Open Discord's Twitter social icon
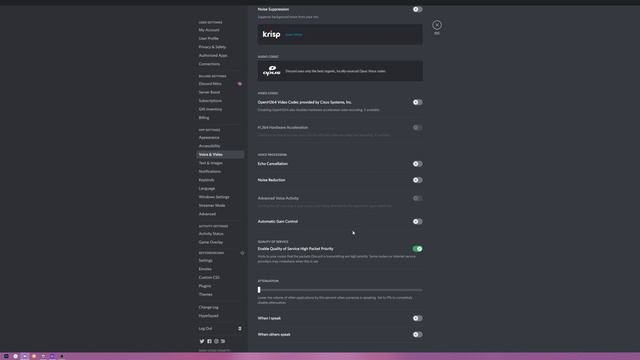This screenshot has height=360, width=640. click(x=202, y=341)
